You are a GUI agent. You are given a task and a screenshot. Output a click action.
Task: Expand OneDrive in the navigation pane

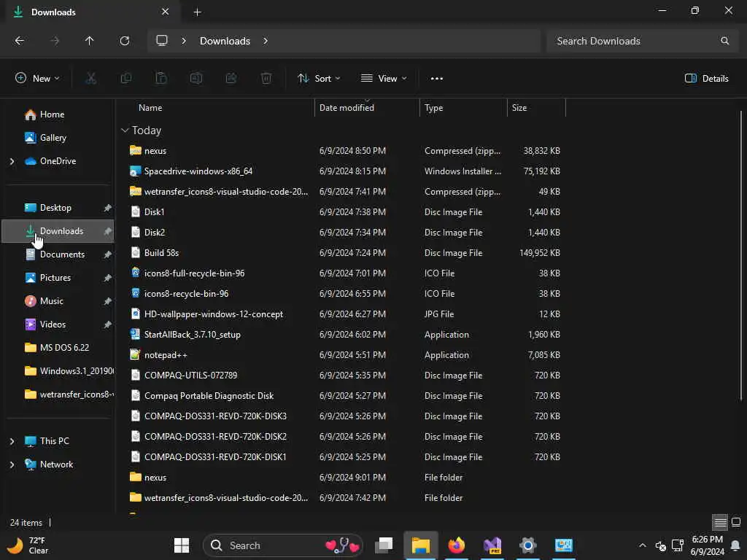[x=12, y=161]
